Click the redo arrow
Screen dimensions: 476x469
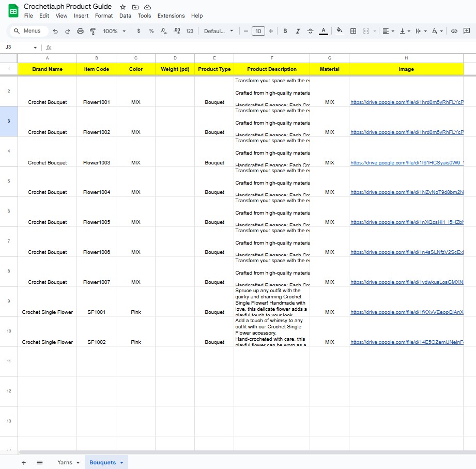coord(68,31)
